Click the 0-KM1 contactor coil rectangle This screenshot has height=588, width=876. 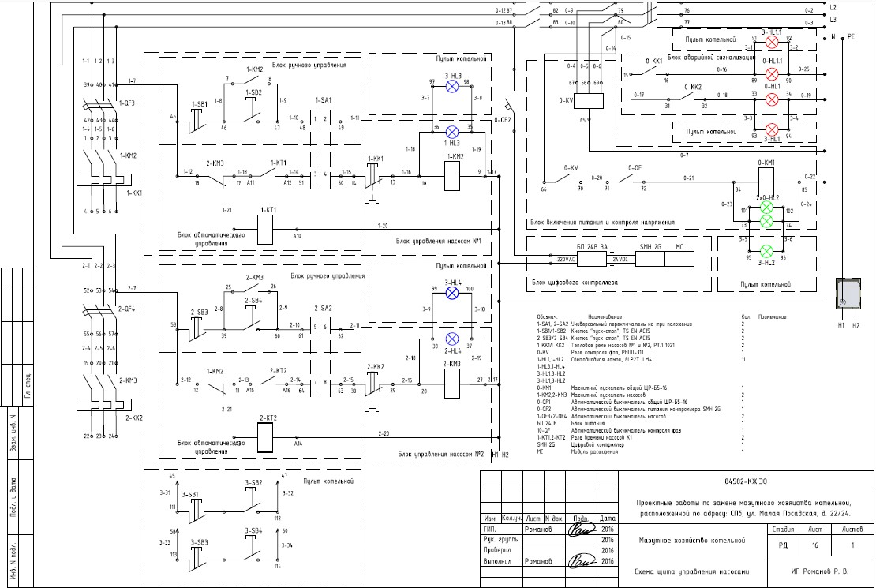(766, 181)
